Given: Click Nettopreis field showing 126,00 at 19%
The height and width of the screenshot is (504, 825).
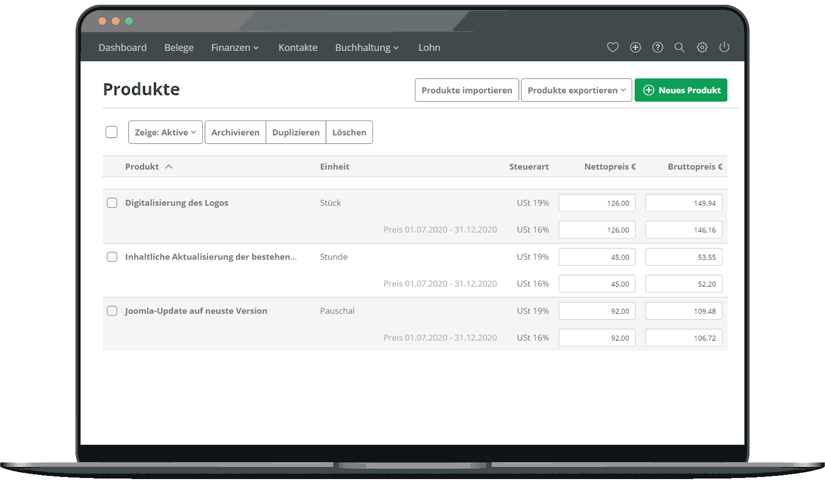Looking at the screenshot, I should click(x=597, y=203).
